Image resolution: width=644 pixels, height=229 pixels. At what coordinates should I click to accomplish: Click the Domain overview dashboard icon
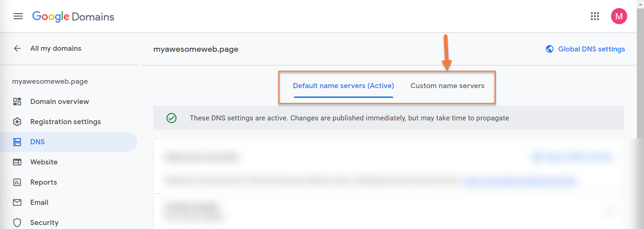point(17,102)
